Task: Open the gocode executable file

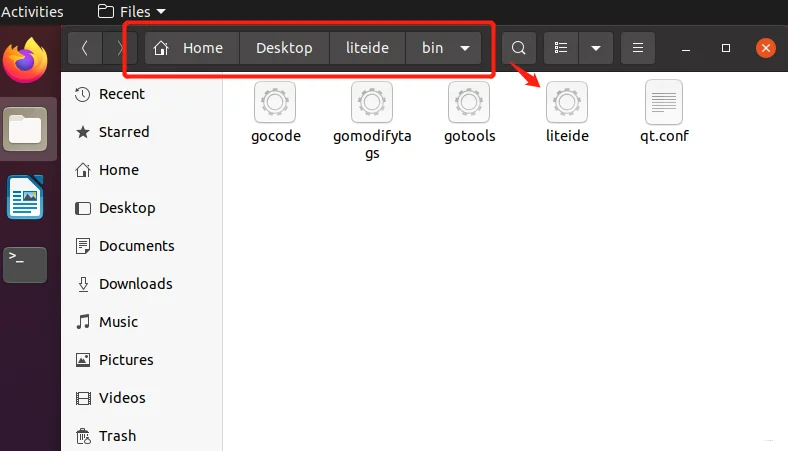Action: [275, 113]
